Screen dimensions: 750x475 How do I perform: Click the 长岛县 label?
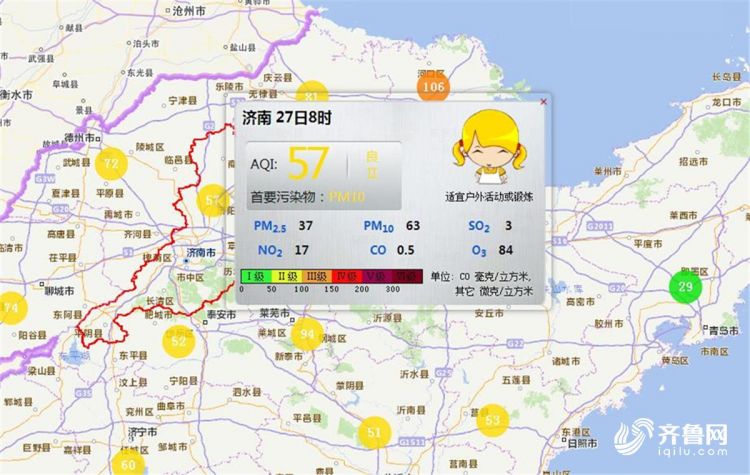727,77
